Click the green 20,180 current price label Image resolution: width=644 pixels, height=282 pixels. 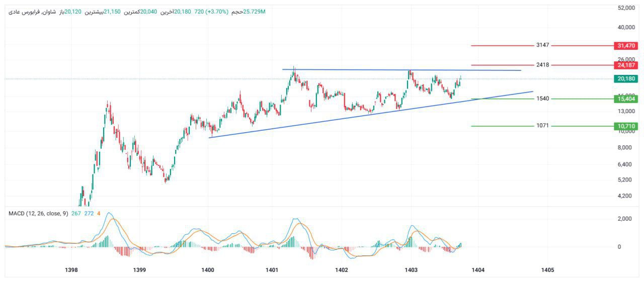626,79
